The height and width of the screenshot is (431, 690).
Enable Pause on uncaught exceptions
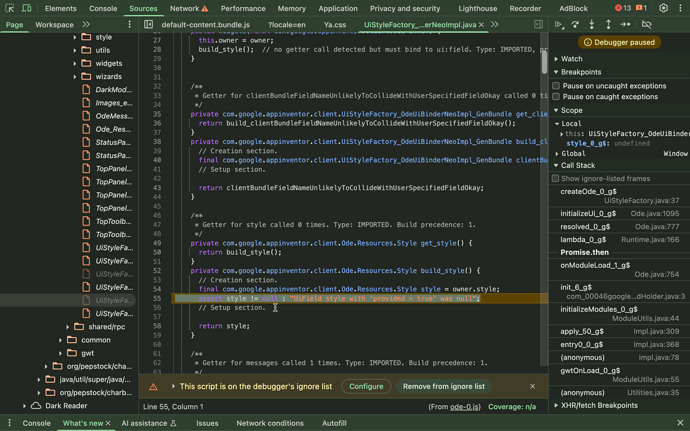[x=556, y=86]
